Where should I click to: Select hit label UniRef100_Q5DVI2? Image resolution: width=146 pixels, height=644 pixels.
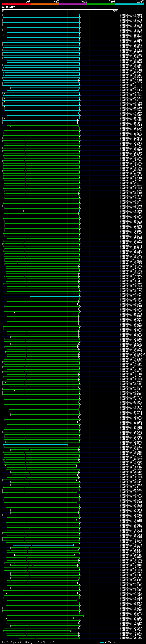[131, 259]
